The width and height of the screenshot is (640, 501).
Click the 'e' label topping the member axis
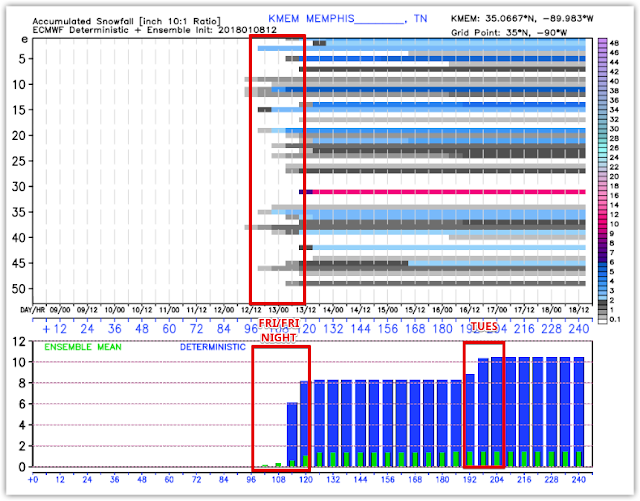coord(24,40)
